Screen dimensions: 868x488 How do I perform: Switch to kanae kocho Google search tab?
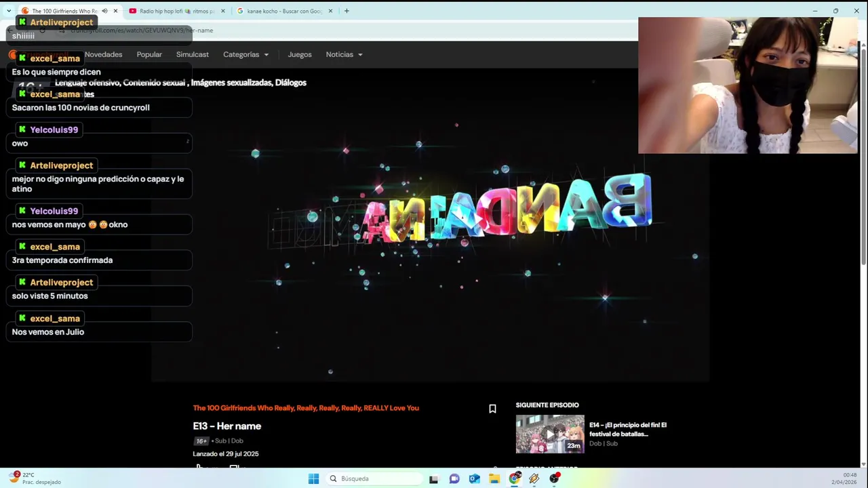click(x=283, y=11)
